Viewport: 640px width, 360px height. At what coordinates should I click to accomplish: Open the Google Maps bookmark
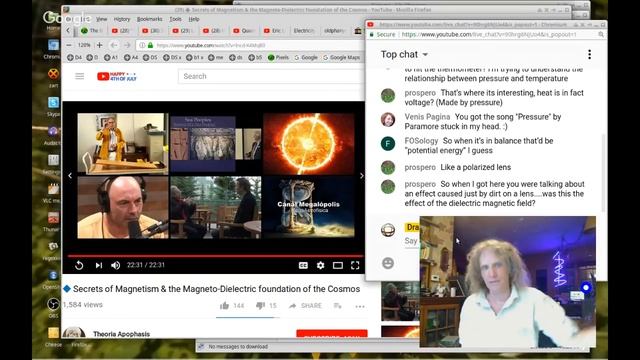click(341, 58)
